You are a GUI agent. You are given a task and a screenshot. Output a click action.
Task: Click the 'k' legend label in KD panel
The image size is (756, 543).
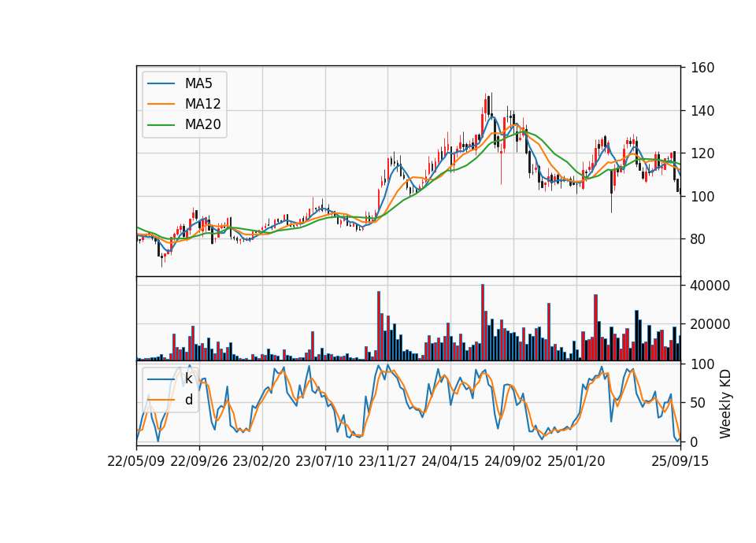click(188, 379)
